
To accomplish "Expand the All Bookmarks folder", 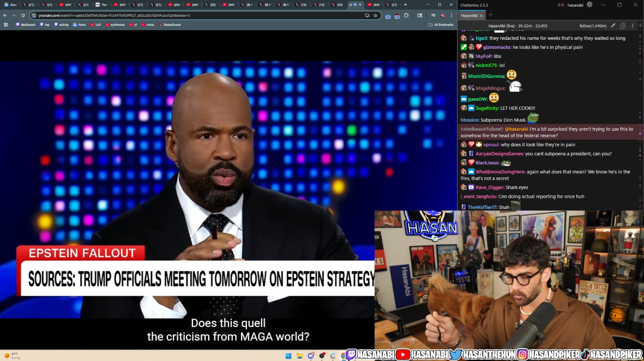I will point(441,25).
